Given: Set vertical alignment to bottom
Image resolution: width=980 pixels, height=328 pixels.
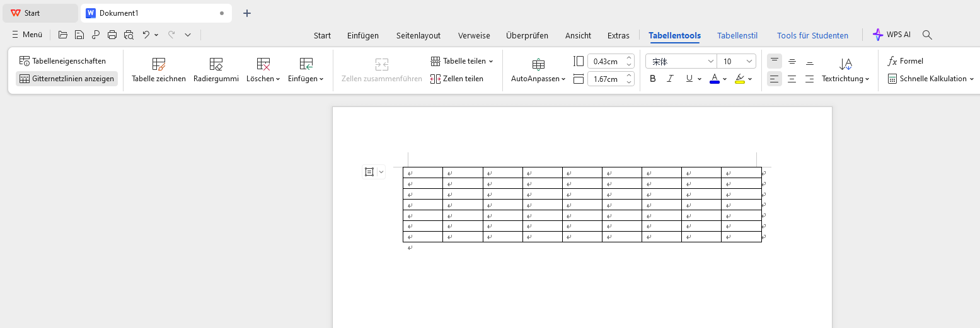Looking at the screenshot, I should tap(810, 61).
